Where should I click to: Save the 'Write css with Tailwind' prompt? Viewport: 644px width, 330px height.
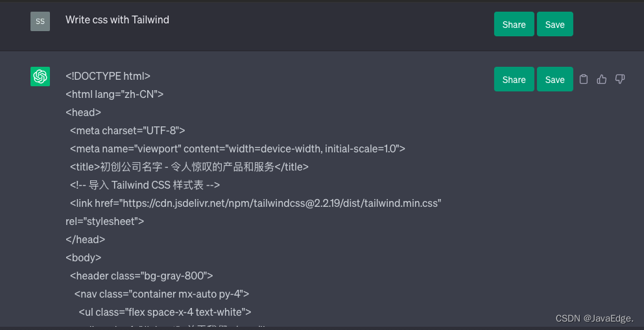555,24
